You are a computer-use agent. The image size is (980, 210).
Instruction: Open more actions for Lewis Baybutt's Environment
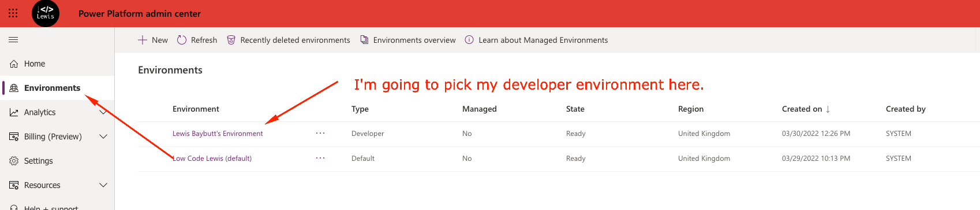320,133
